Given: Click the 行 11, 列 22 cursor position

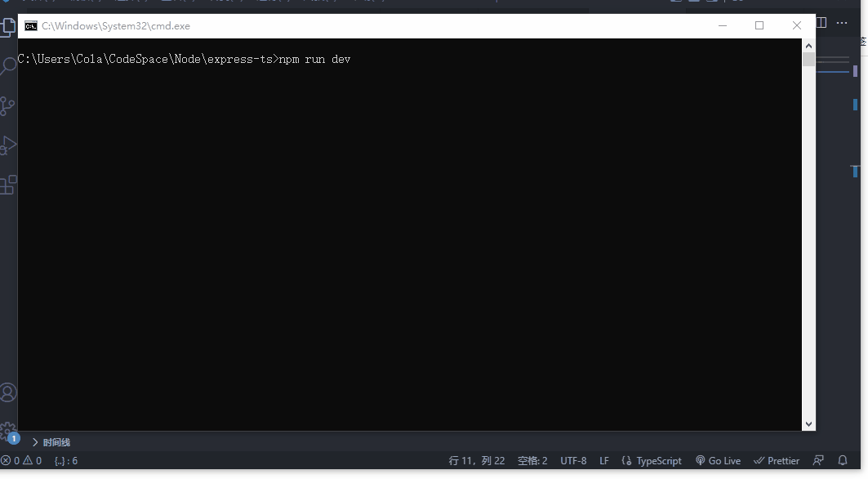Looking at the screenshot, I should (x=477, y=461).
